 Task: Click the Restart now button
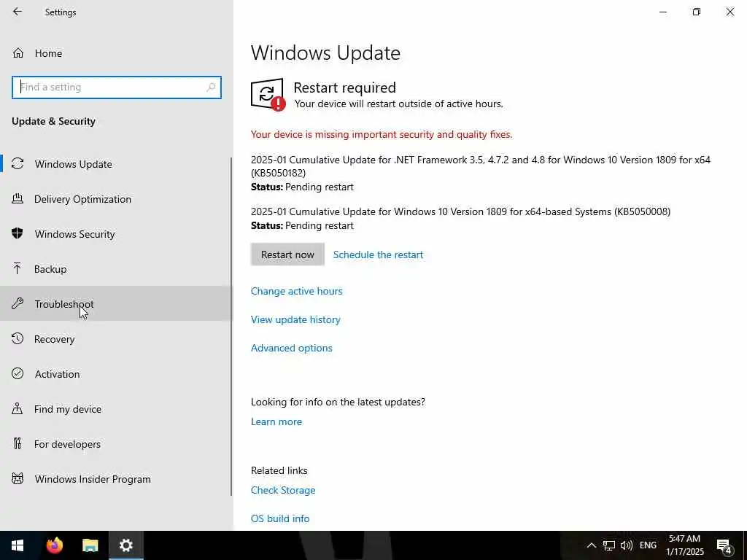(x=287, y=254)
